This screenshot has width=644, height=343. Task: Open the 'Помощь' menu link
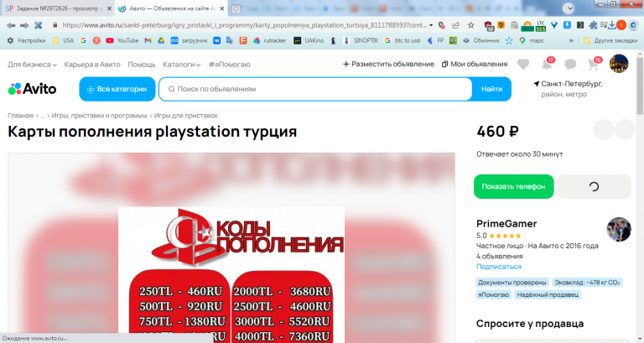coord(141,65)
